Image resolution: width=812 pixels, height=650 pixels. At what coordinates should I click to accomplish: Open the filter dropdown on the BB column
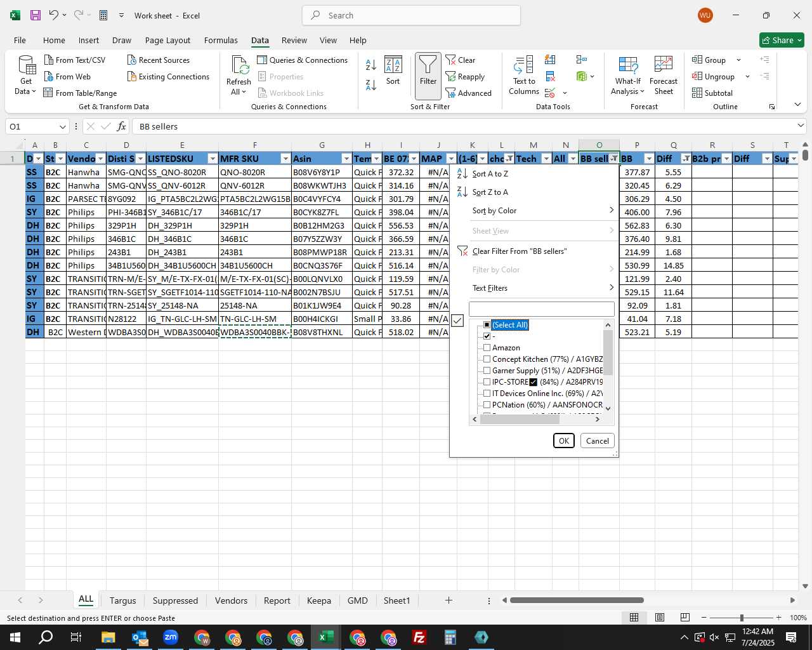click(x=649, y=159)
